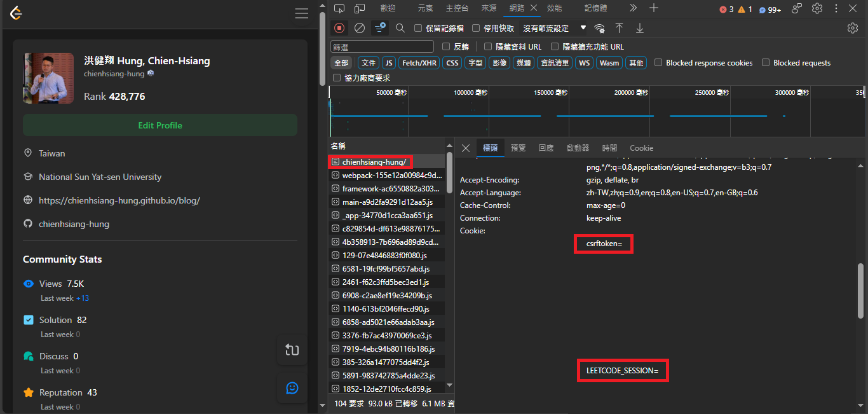Viewport: 868px width, 414px height.
Task: Enable the 停用快取 checkbox
Action: click(x=476, y=28)
